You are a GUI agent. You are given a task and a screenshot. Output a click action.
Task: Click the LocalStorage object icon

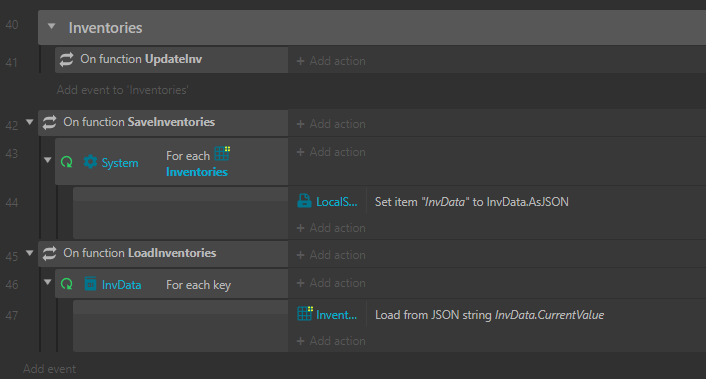coord(304,201)
